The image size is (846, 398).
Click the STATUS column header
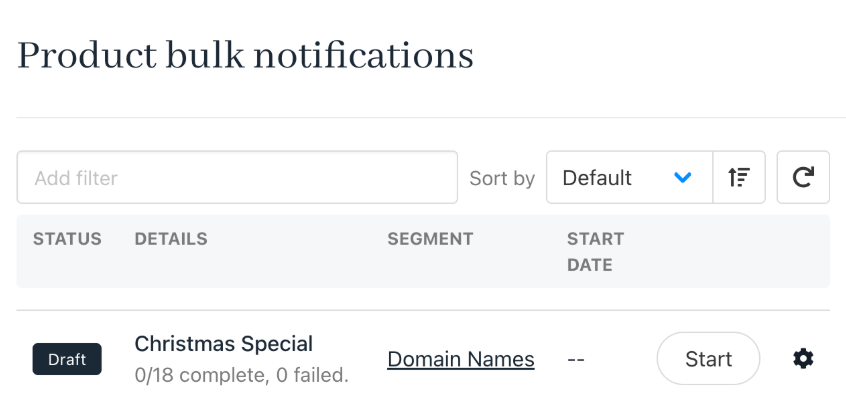[x=67, y=239]
